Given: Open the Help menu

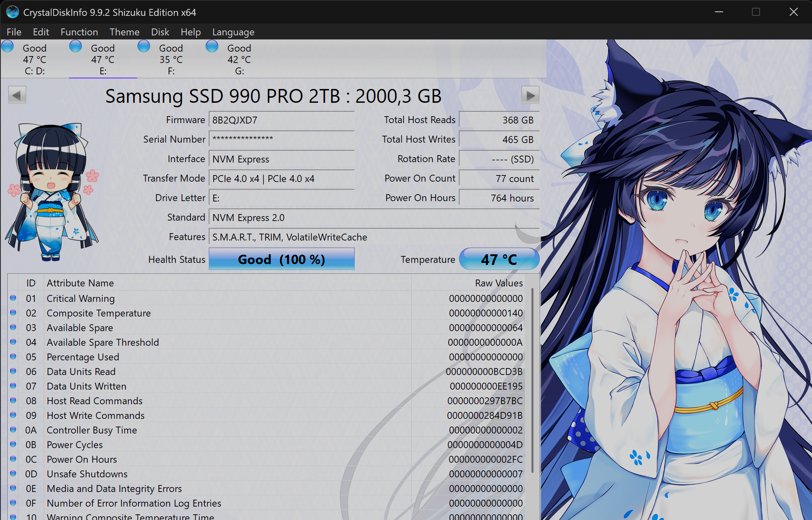Looking at the screenshot, I should 191,32.
